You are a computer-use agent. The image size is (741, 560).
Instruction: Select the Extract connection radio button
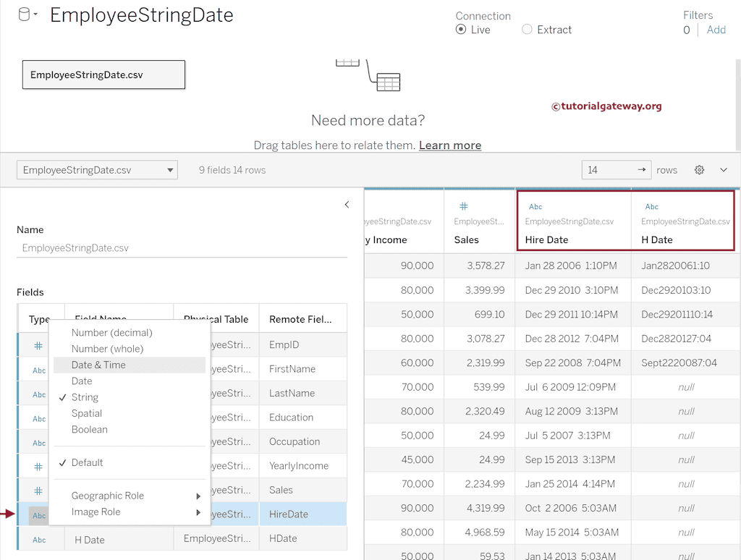(527, 30)
